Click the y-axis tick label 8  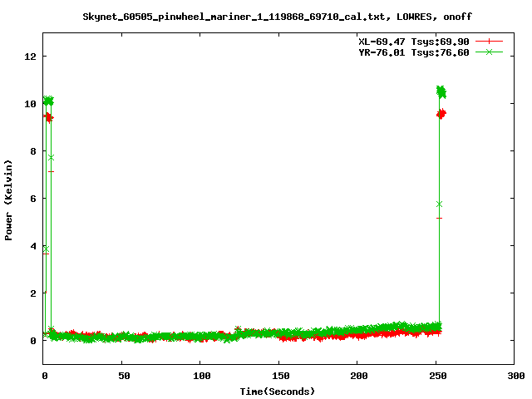point(33,151)
